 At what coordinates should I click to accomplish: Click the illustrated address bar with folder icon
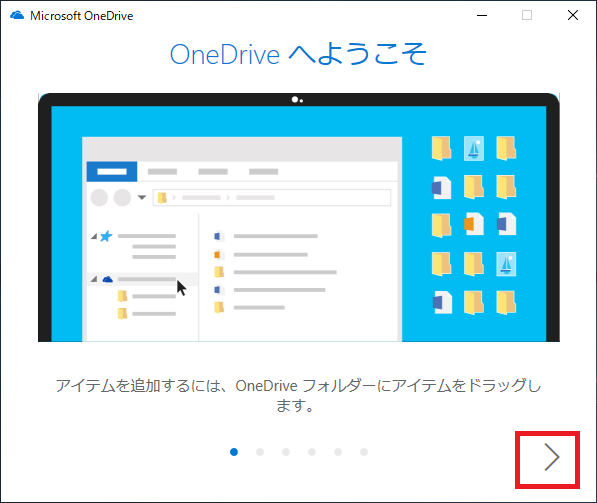(x=272, y=198)
